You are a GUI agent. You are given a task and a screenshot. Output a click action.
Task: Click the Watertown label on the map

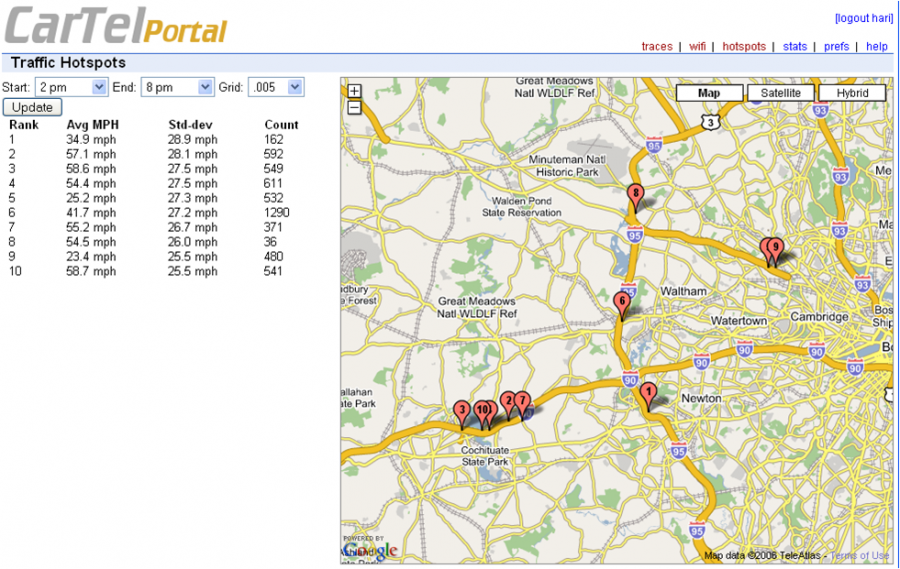739,321
